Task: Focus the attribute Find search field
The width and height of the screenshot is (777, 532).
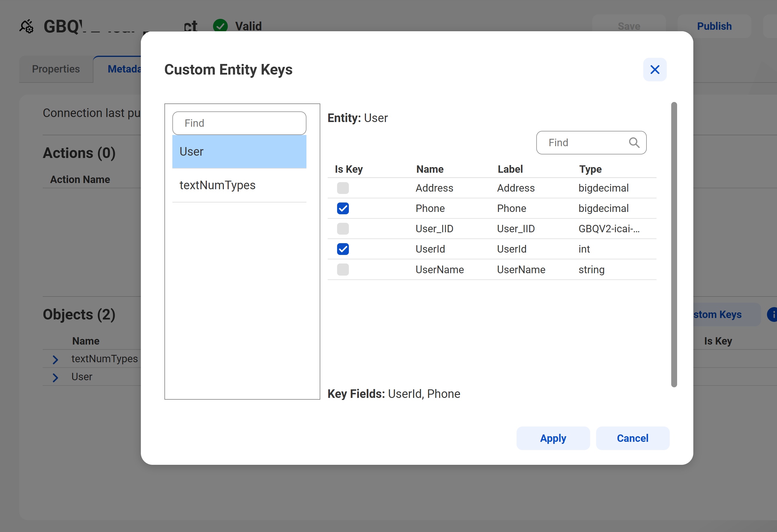Action: pos(591,142)
